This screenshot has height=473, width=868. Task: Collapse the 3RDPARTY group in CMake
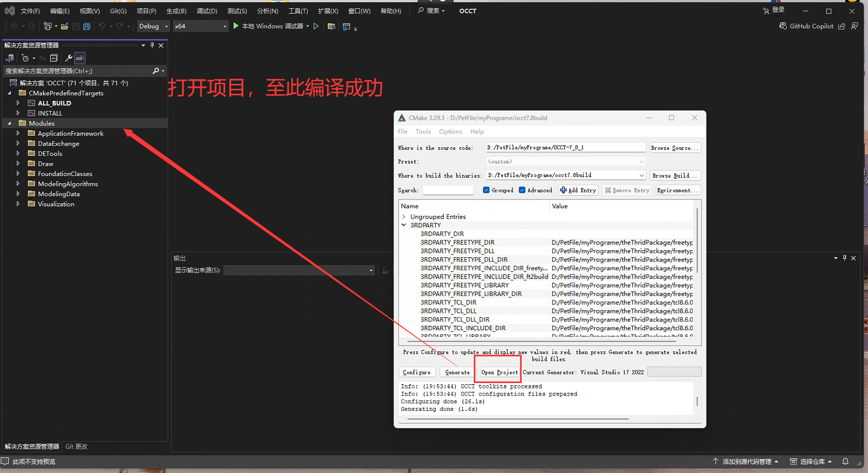[404, 225]
